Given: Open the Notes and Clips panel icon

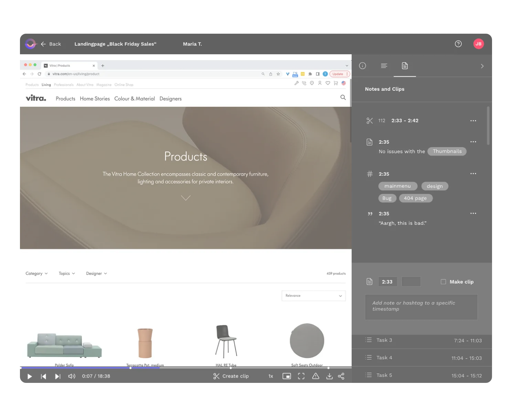Looking at the screenshot, I should point(405,66).
